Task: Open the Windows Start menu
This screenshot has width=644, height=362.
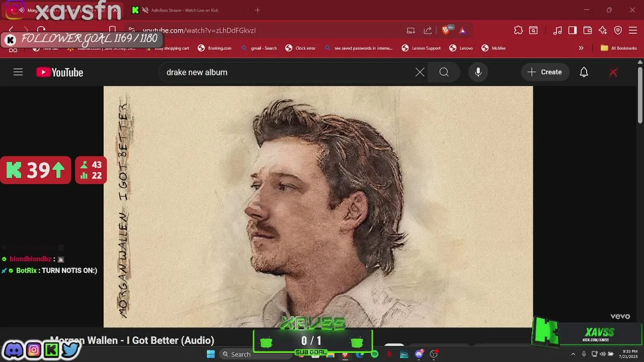Action: (x=211, y=354)
